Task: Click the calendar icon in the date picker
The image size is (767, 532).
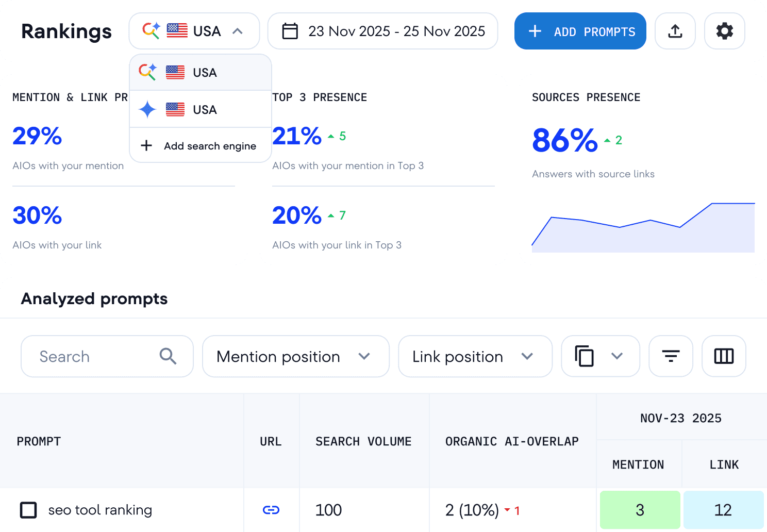Action: click(290, 31)
